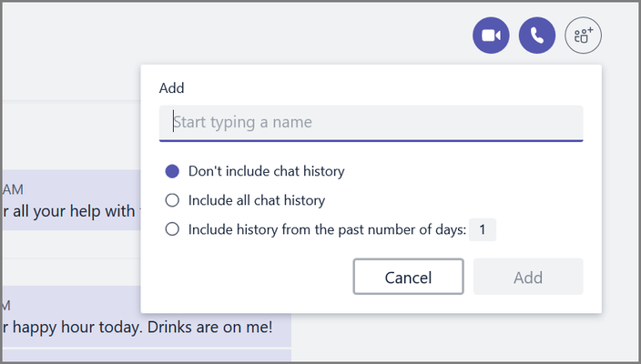Click the Add button in the dialog
641x364 pixels.
[x=528, y=277]
